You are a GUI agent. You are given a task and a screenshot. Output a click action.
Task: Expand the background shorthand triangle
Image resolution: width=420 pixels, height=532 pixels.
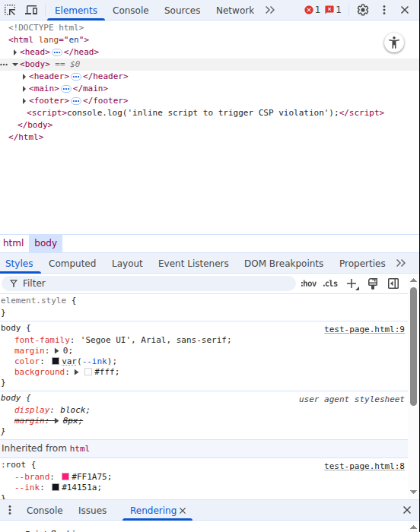76,372
